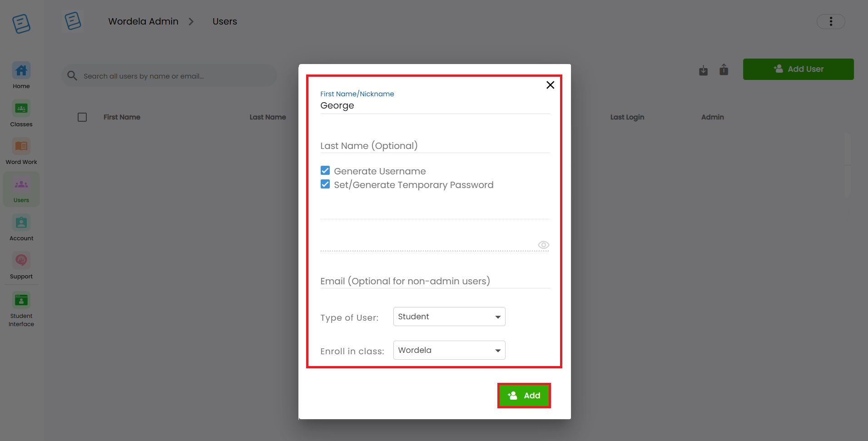Toggle password visibility eye icon
The image size is (868, 441).
543,245
